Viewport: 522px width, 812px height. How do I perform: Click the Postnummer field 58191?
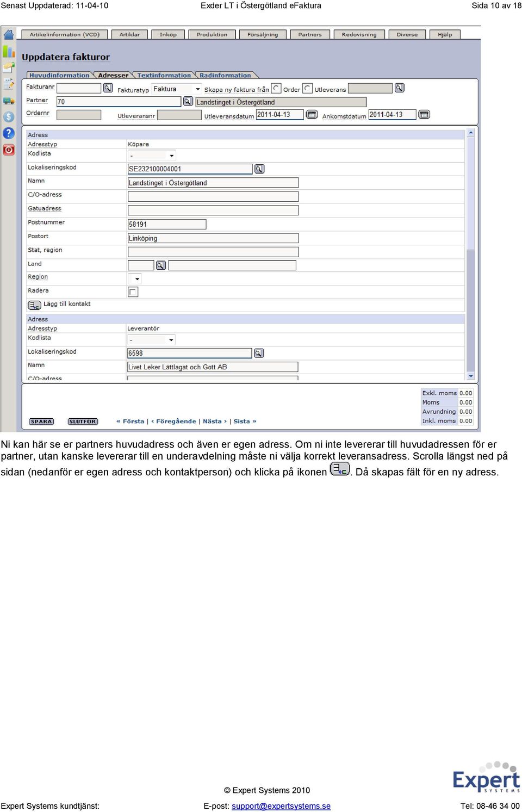click(x=167, y=224)
